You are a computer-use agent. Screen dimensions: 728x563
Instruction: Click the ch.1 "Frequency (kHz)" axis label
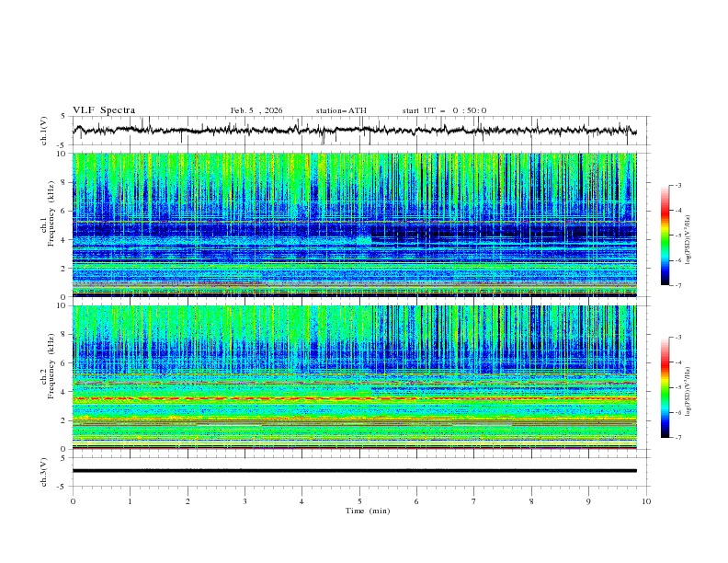(51, 215)
